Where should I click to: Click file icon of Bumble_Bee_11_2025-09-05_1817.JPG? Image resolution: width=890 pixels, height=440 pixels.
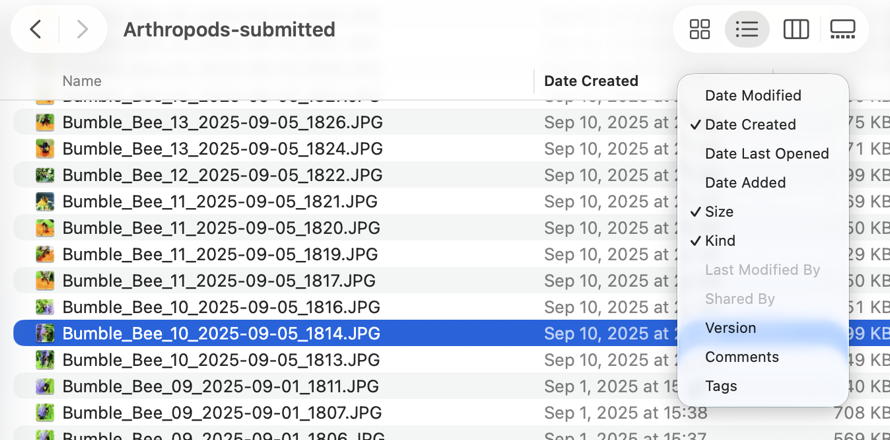(x=45, y=281)
